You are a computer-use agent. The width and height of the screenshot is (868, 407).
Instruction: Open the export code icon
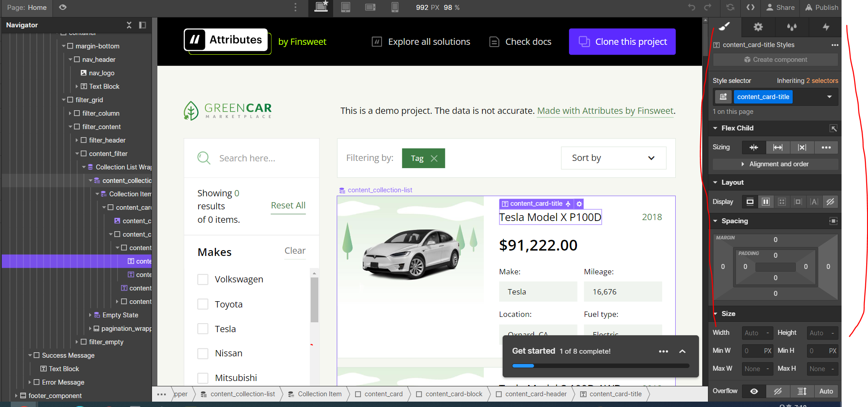[751, 7]
